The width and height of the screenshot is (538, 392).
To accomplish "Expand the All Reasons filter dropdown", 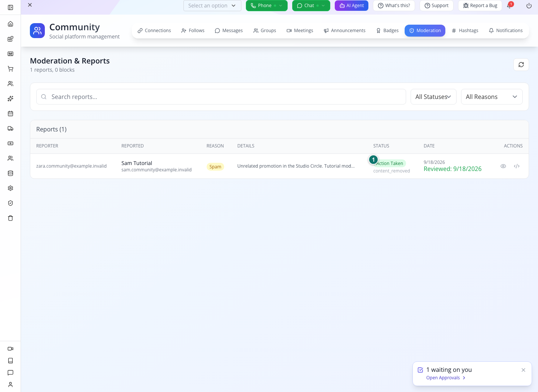I will (492, 97).
